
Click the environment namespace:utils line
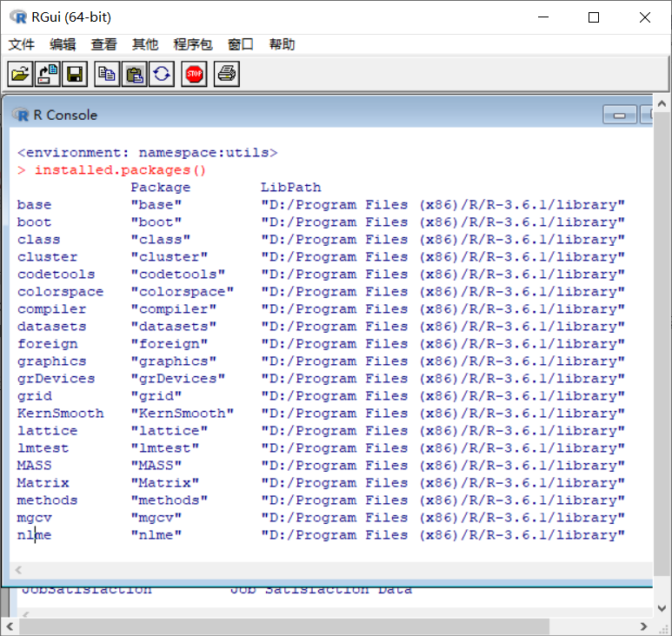point(148,152)
